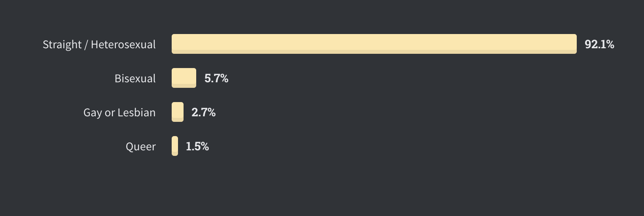The image size is (644, 216).
Task: Click the Gay or Lesbian category label
Action: click(x=119, y=113)
